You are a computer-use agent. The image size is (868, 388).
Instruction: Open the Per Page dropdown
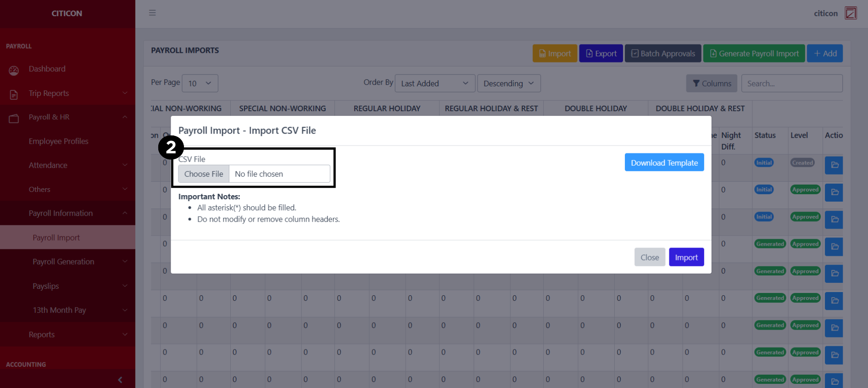(x=200, y=84)
